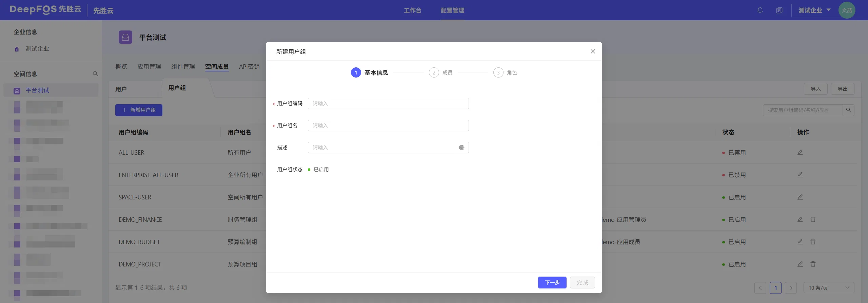Click the globe icon in the 描述 field
The height and width of the screenshot is (303, 868).
click(x=461, y=148)
